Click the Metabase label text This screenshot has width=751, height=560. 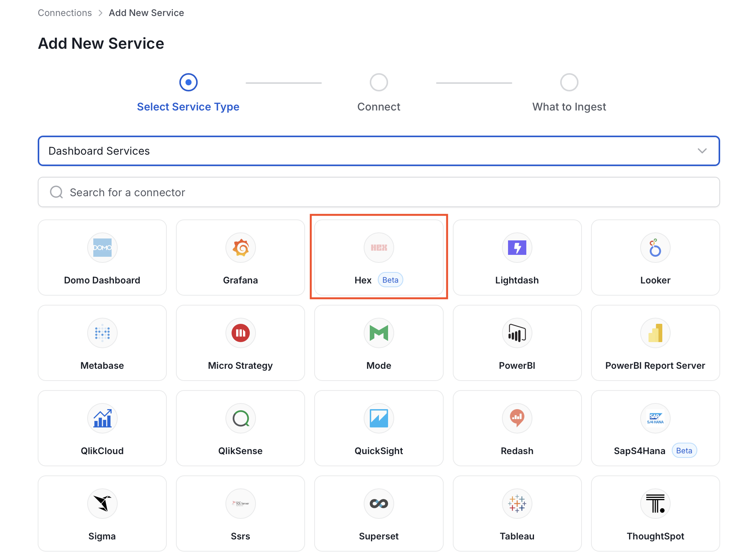[102, 366]
